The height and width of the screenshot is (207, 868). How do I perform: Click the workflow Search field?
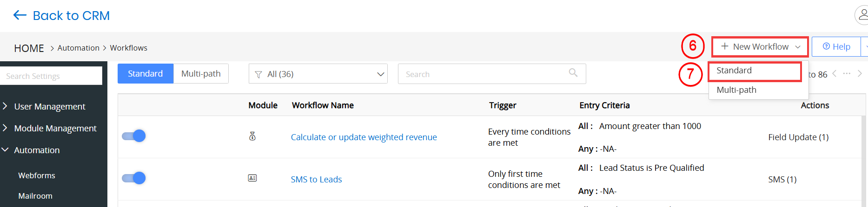click(492, 74)
